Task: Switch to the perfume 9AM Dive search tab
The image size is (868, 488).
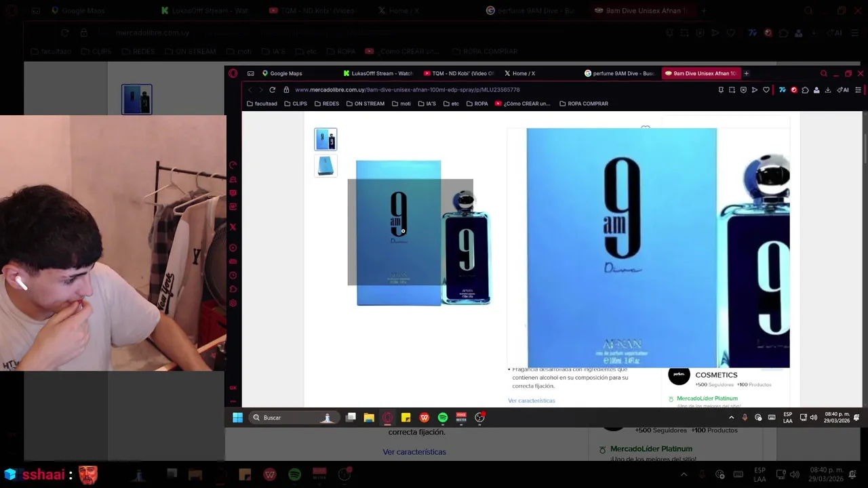Action: [619, 73]
